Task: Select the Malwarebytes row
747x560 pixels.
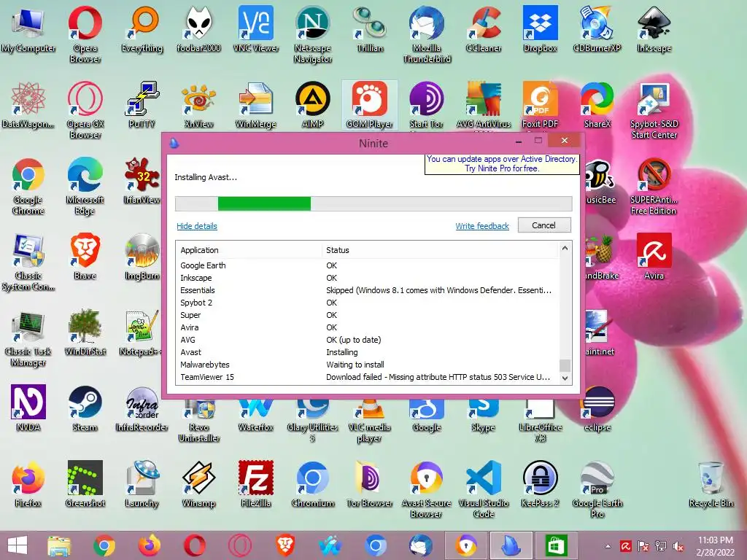Action: (x=367, y=365)
